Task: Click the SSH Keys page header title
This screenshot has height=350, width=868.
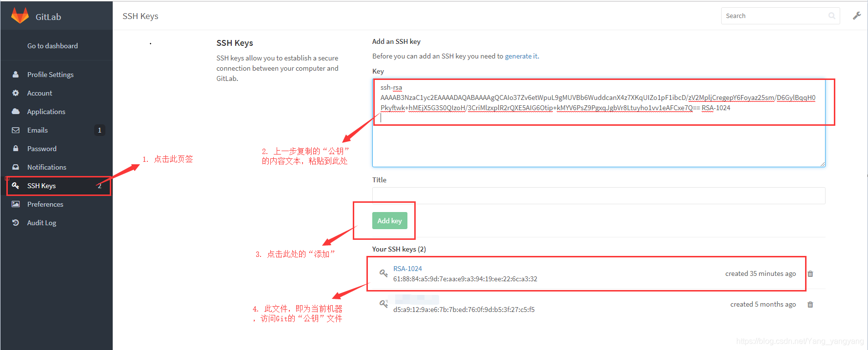Action: click(141, 16)
